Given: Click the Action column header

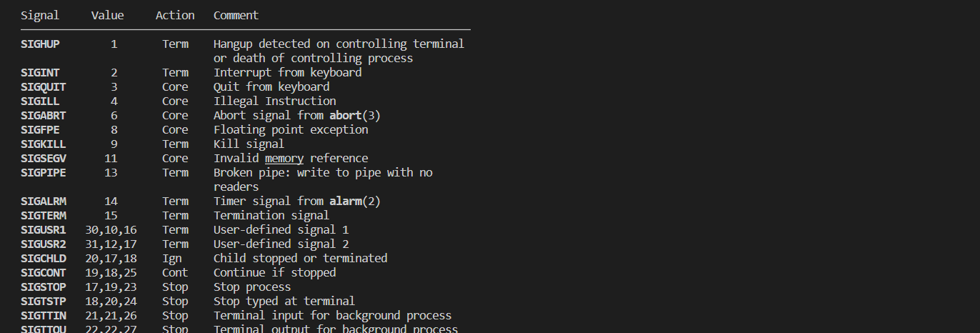Looking at the screenshot, I should (175, 15).
